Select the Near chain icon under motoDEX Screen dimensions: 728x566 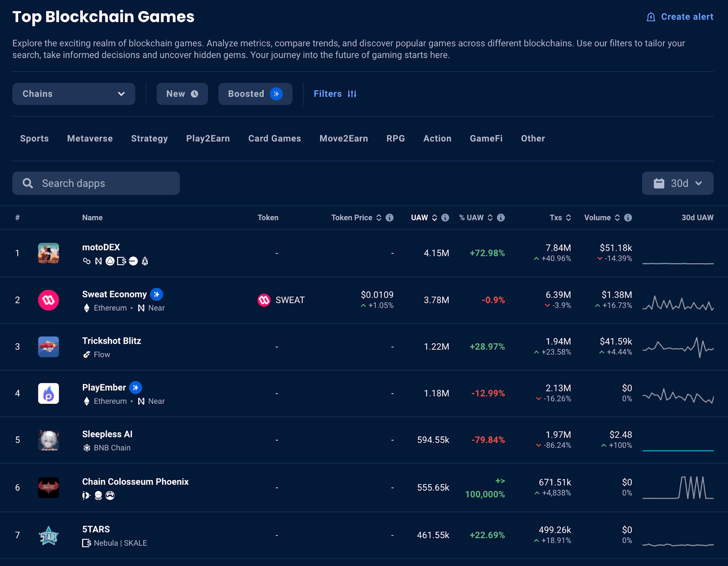98,261
